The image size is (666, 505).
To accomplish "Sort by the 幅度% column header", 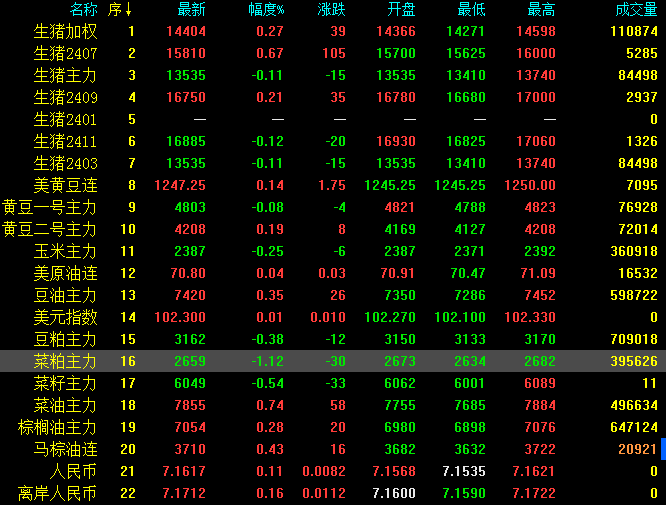I will click(x=266, y=10).
